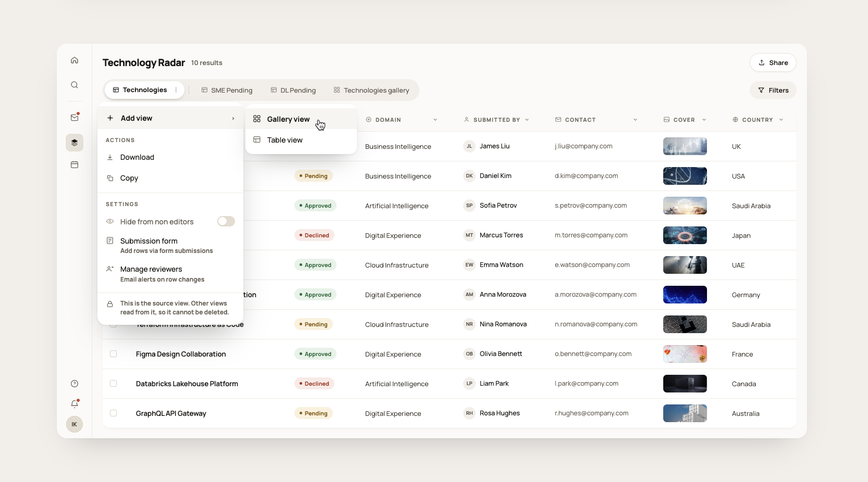The height and width of the screenshot is (482, 868).
Task: Open the inbox mail icon
Action: [x=75, y=118]
